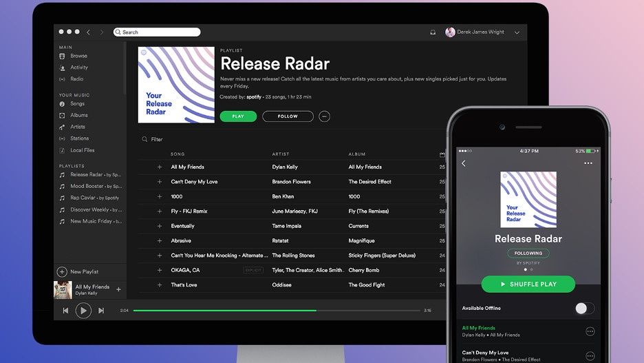Sort by the SONG column header
The height and width of the screenshot is (363, 644).
(x=178, y=154)
